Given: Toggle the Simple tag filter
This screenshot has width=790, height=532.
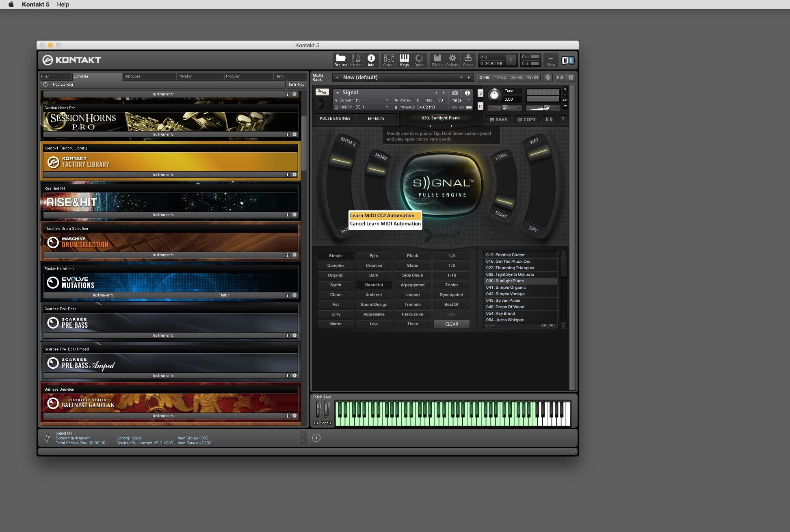Looking at the screenshot, I should [x=335, y=256].
